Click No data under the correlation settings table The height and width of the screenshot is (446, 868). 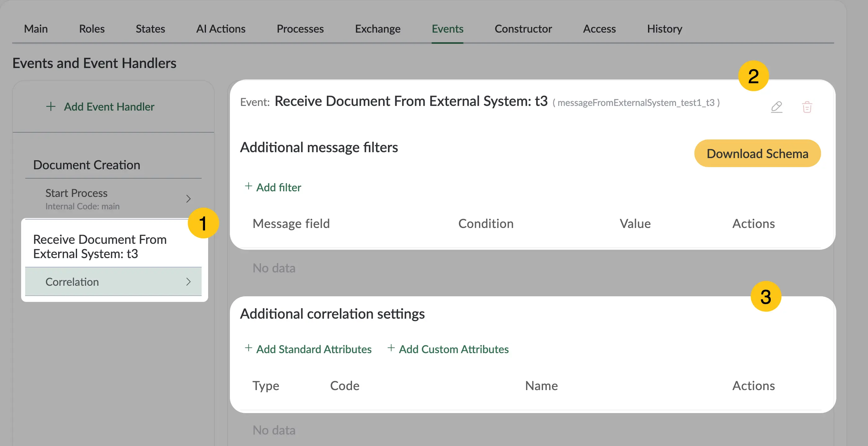[274, 430]
